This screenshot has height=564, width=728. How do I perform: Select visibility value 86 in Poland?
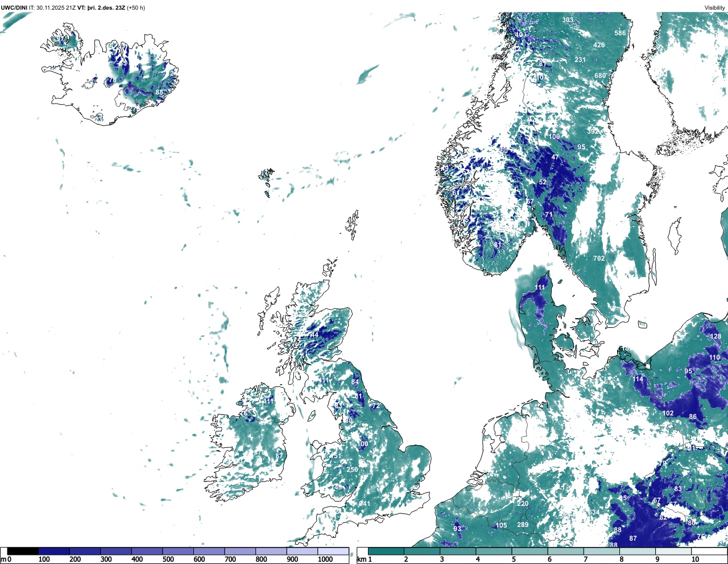pyautogui.click(x=693, y=417)
